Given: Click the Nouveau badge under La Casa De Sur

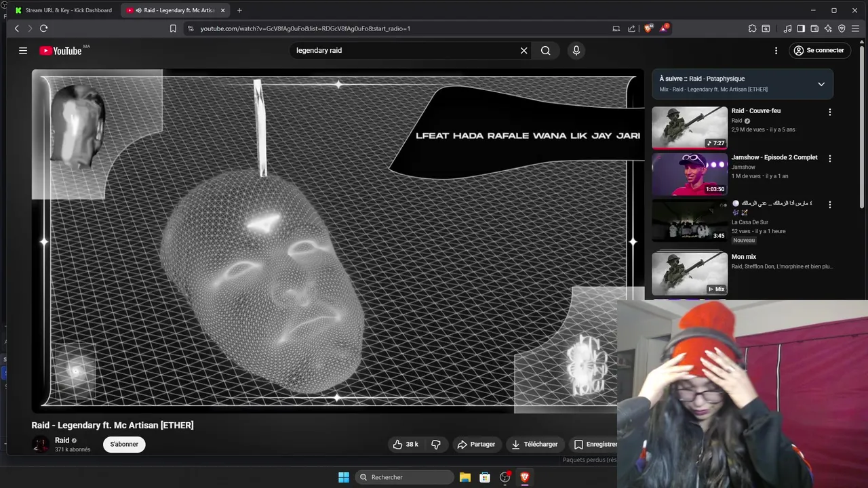Looking at the screenshot, I should pos(743,241).
